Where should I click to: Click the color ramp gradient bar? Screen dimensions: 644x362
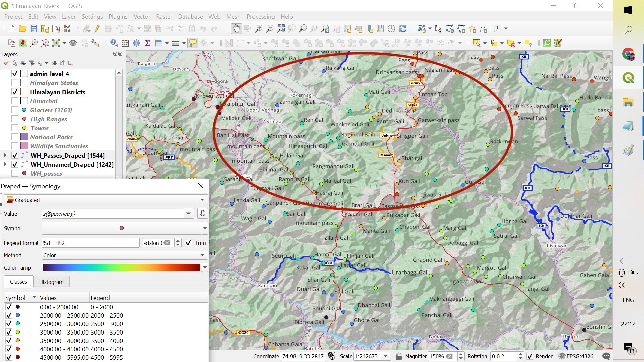click(x=121, y=267)
